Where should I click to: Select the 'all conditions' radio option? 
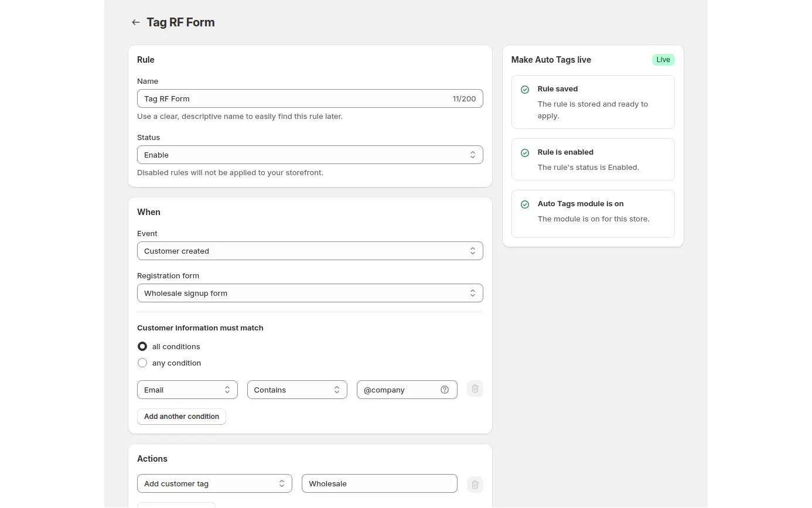coord(142,346)
